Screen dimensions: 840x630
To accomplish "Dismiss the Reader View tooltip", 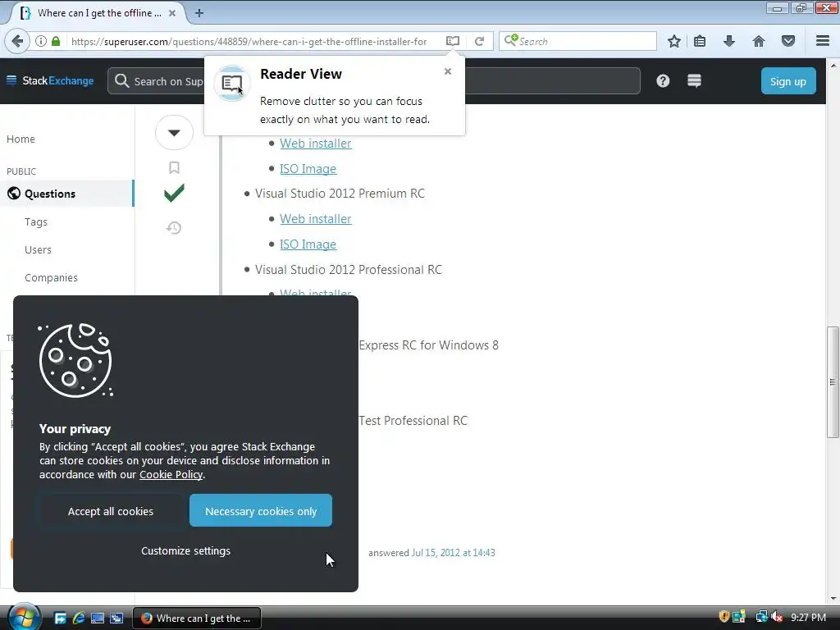I will (x=448, y=71).
